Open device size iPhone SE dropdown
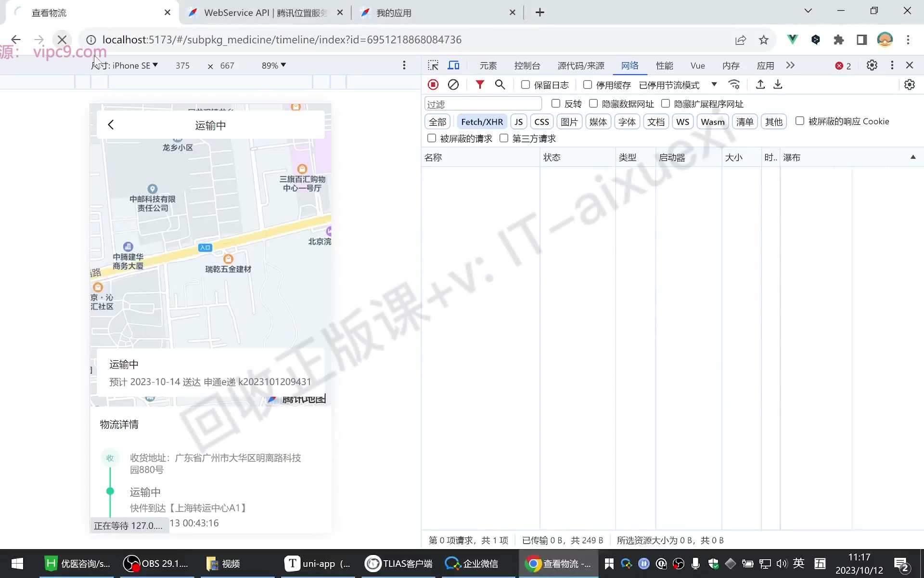Viewport: 924px width, 578px height. (125, 66)
